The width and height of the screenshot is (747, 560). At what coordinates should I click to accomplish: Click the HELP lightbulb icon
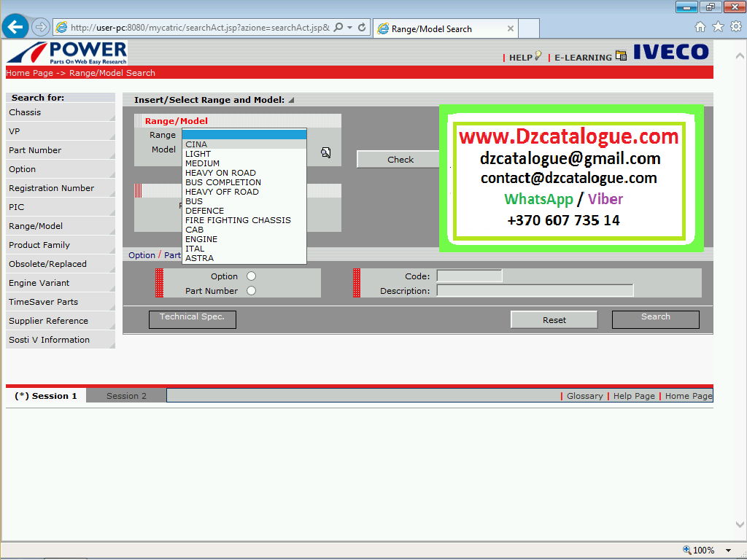(x=538, y=55)
